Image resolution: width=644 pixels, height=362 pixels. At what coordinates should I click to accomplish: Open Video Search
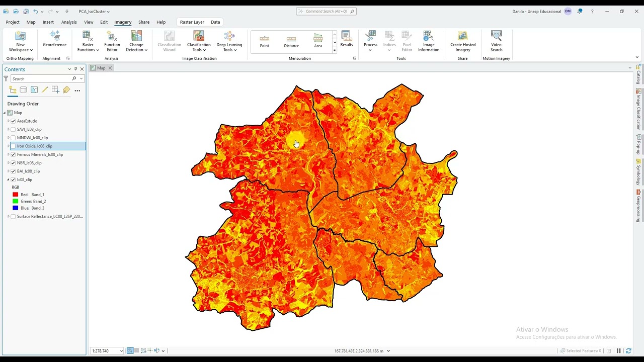(x=496, y=41)
